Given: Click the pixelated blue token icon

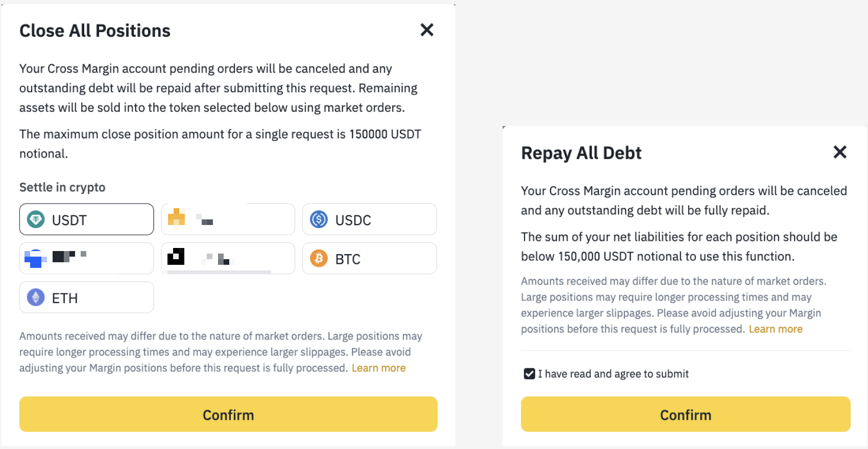Looking at the screenshot, I should tap(35, 259).
